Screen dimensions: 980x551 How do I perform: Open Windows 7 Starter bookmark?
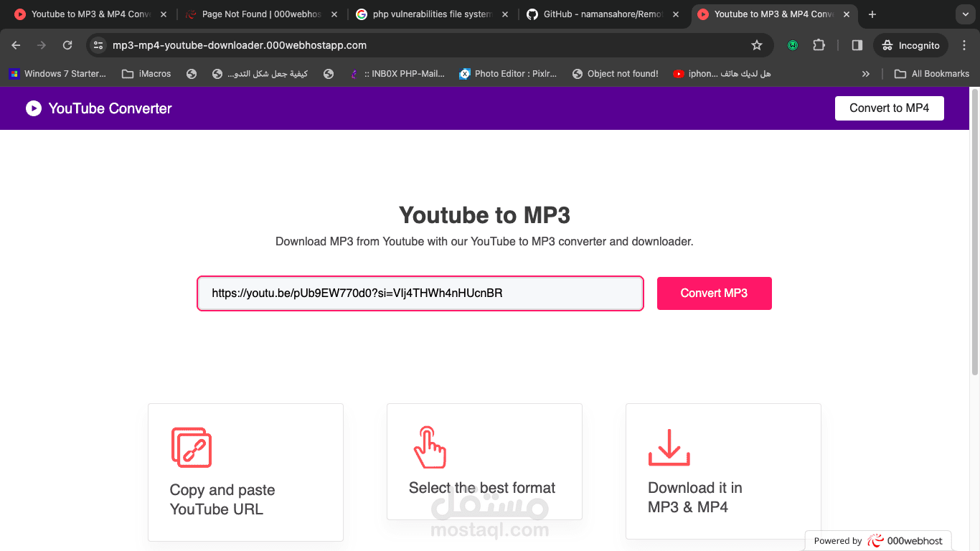point(57,74)
